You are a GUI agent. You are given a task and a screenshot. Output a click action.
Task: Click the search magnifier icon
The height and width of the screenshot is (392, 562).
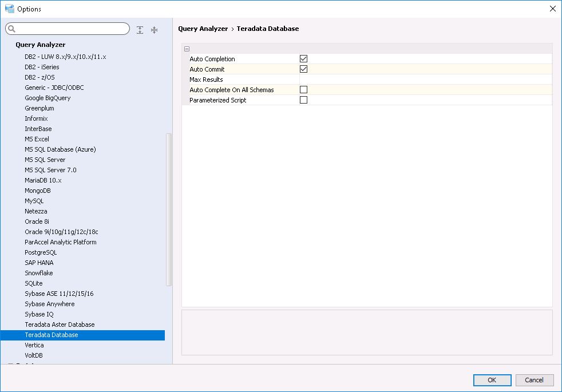pyautogui.click(x=12, y=29)
